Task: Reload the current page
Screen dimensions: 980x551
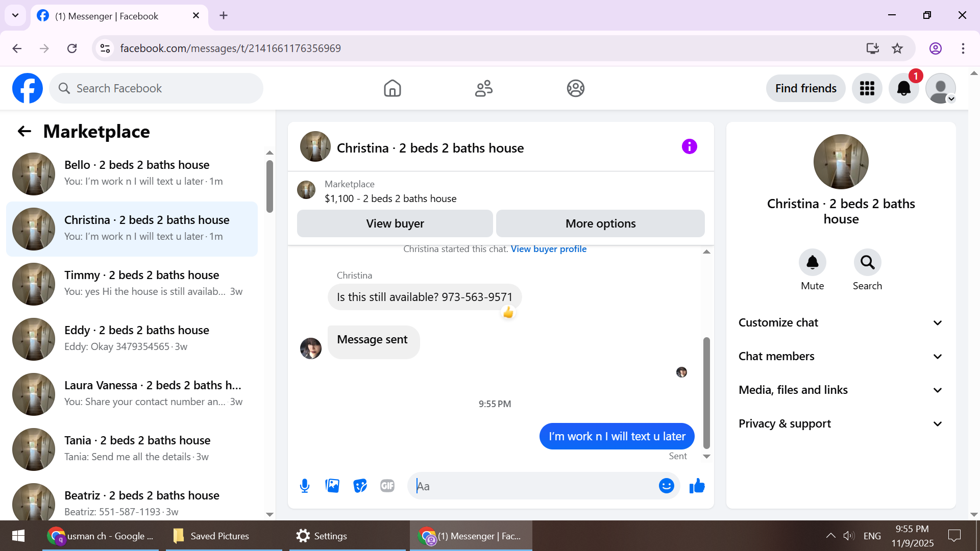Action: [x=72, y=48]
